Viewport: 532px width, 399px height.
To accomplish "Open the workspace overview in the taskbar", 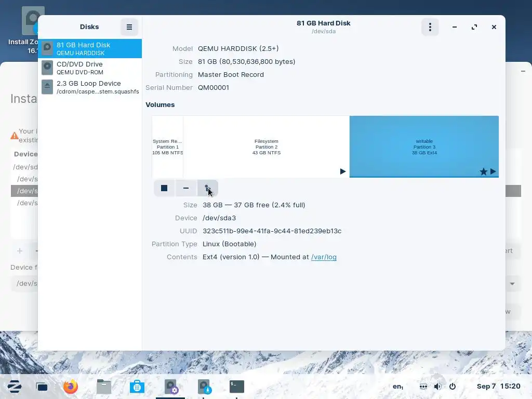I will coord(42,387).
